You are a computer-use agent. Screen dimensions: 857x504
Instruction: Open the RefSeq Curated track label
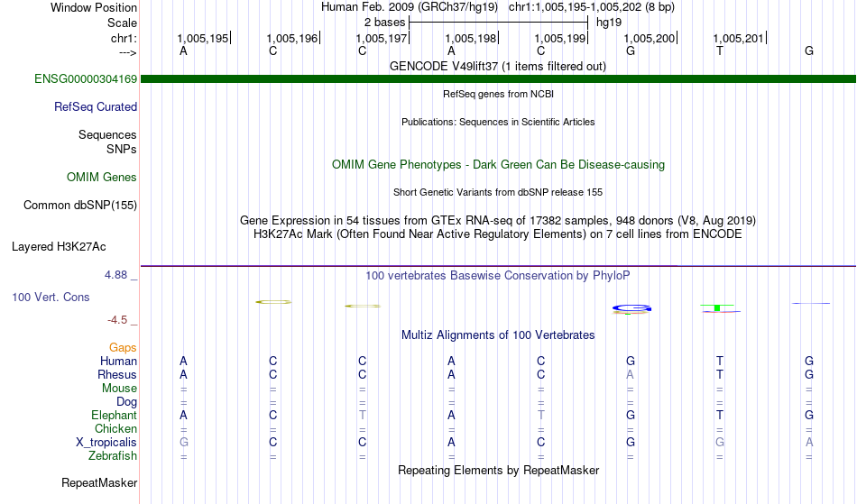pos(95,107)
